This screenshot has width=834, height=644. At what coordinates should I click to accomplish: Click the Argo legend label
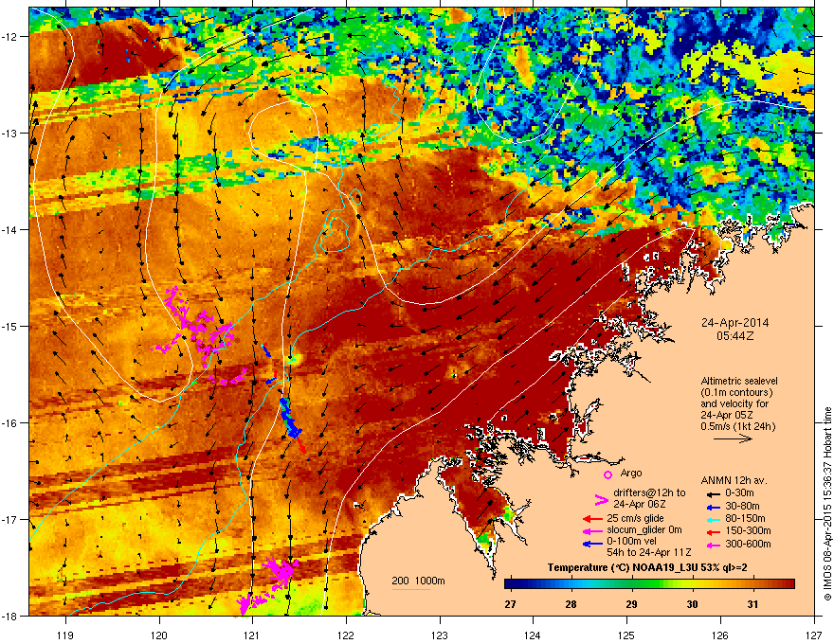click(x=631, y=473)
